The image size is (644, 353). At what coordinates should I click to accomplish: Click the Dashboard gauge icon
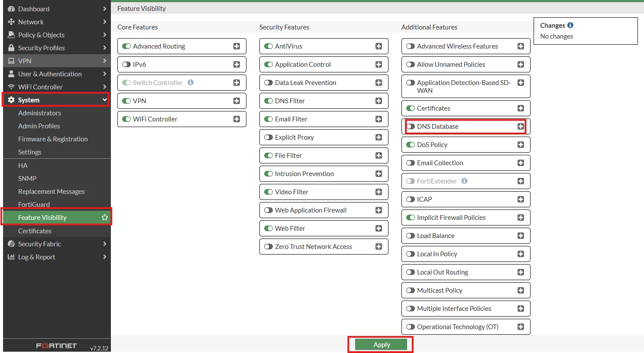[x=11, y=9]
